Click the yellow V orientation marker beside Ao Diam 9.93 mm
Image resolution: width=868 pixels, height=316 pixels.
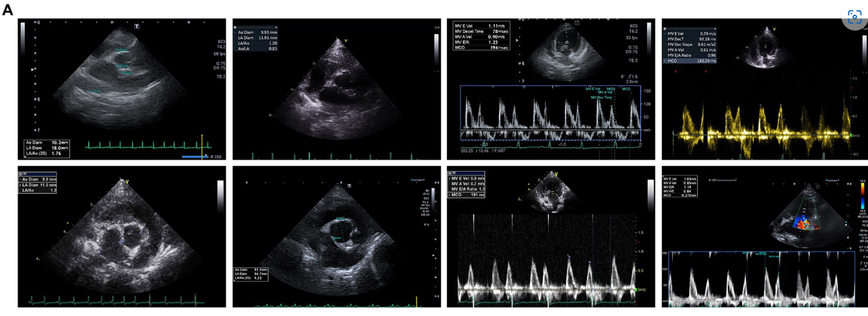coord(346,41)
